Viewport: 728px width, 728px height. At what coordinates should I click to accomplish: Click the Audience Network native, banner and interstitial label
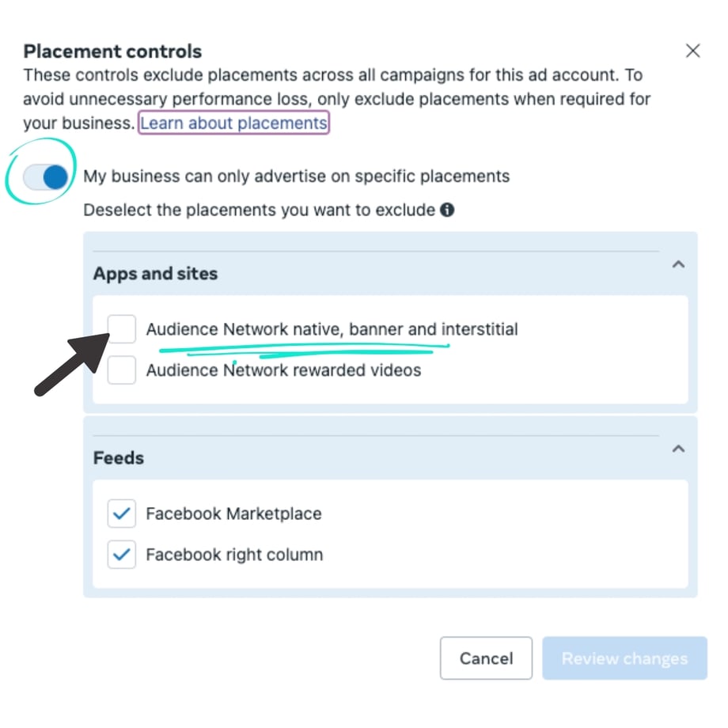click(332, 329)
